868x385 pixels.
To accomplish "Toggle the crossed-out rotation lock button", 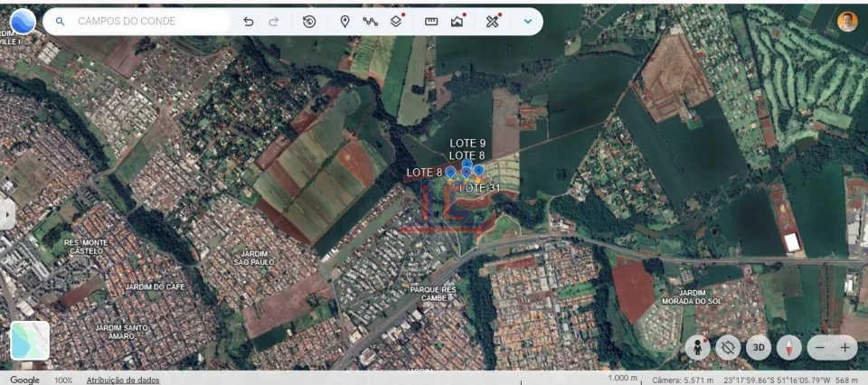I will point(728,347).
